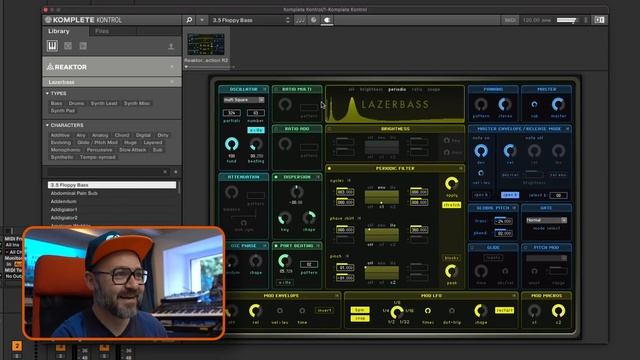The width and height of the screenshot is (640, 360).
Task: Collapse the CHARACTERS section
Action: coord(47,125)
